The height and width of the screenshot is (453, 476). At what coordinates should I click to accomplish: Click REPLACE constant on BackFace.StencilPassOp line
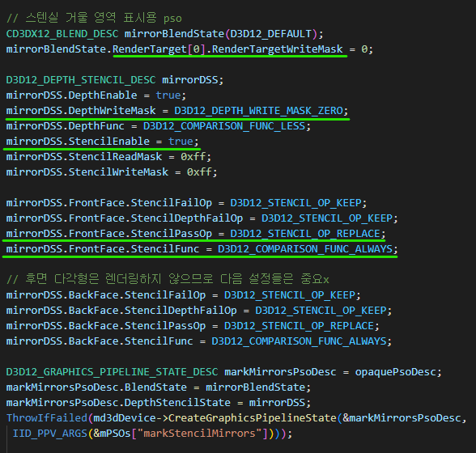tap(299, 325)
